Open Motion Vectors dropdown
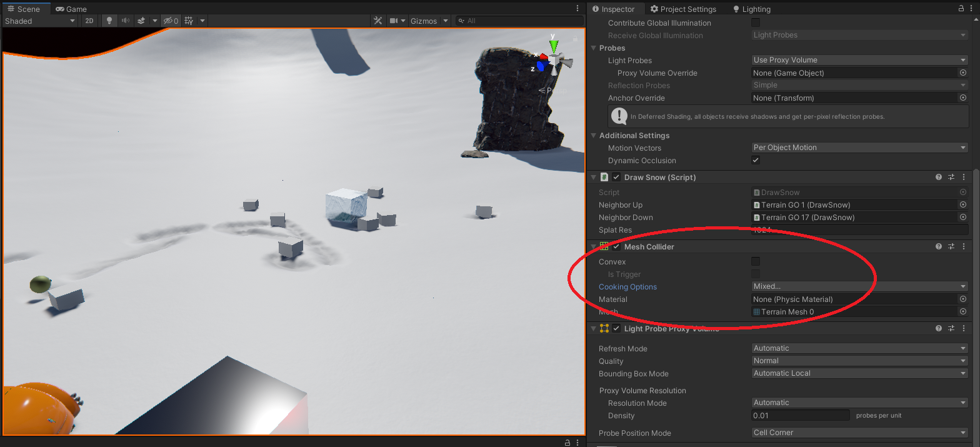This screenshot has width=980, height=447. (x=860, y=148)
